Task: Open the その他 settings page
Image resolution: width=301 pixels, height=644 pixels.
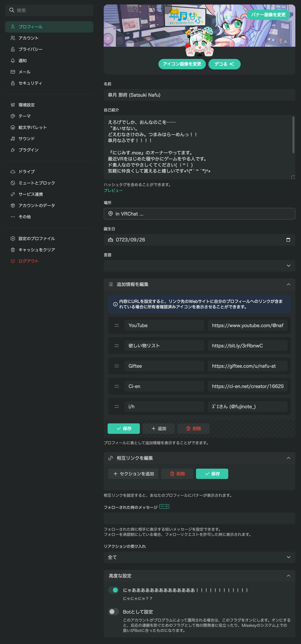Action: click(49, 216)
